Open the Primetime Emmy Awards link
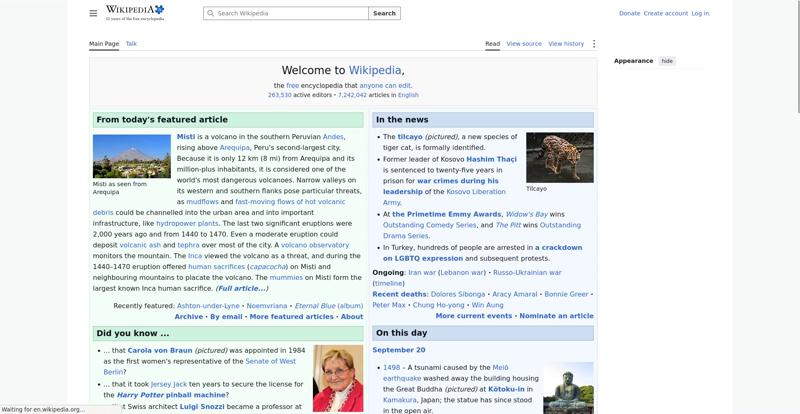Image resolution: width=800 pixels, height=414 pixels. tap(446, 214)
